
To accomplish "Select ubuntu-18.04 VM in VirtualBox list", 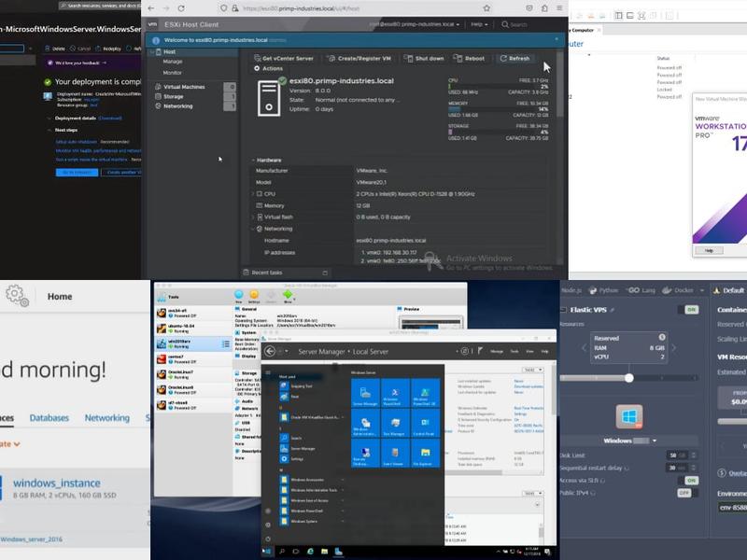I will [193, 329].
